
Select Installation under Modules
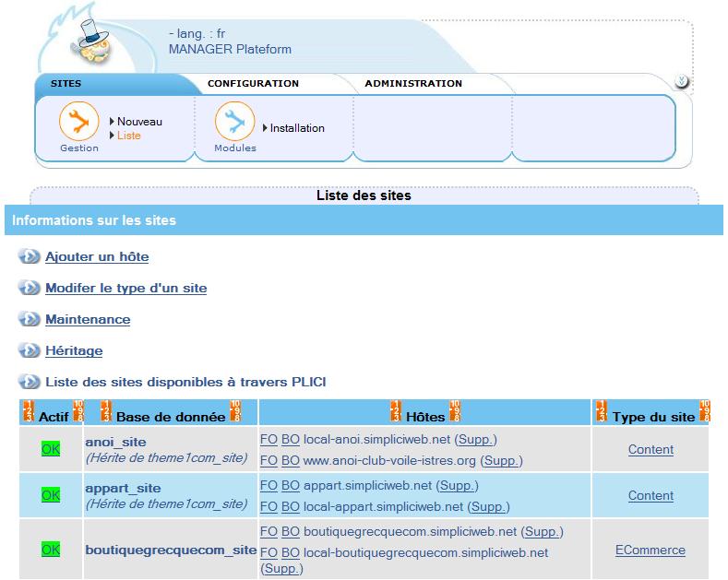[297, 128]
